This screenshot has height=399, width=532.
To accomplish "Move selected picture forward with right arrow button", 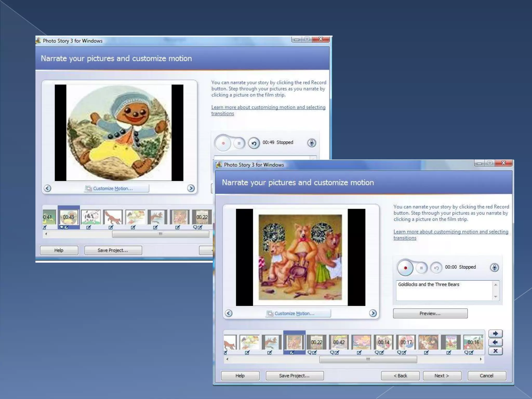I will [495, 334].
